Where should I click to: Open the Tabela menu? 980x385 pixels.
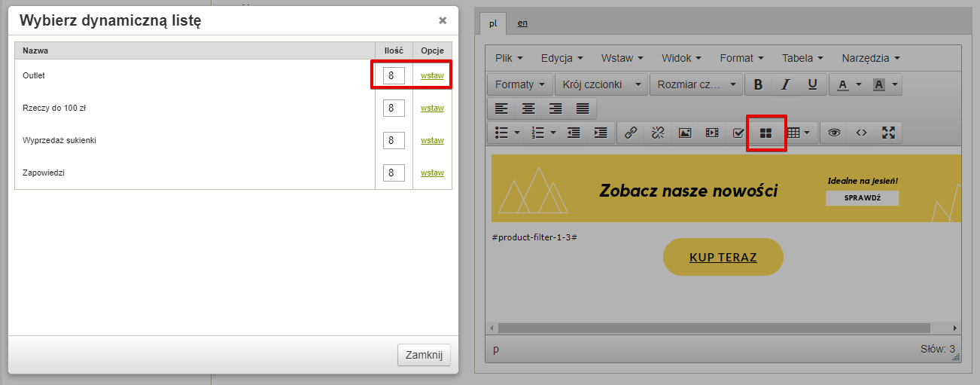802,58
